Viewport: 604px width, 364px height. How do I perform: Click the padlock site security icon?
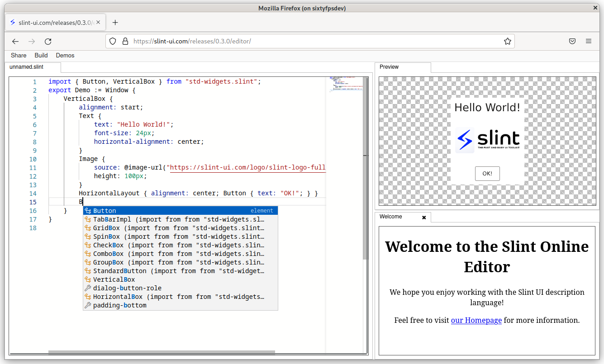[125, 41]
